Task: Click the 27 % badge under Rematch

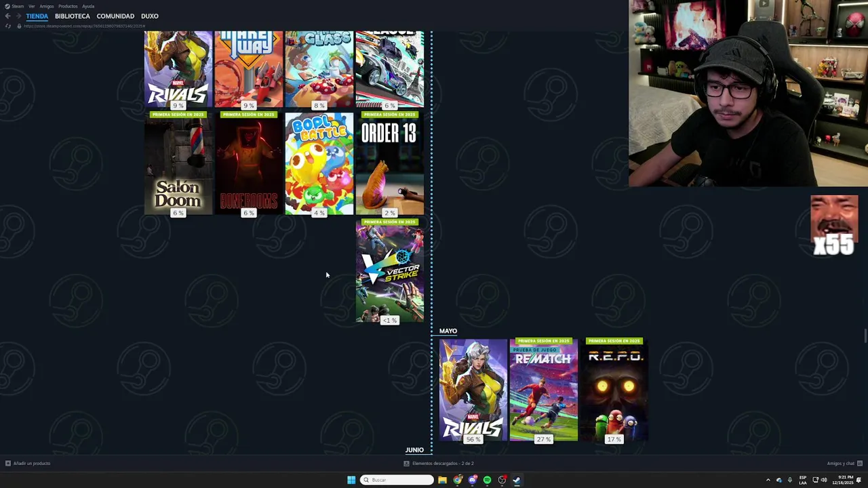Action: pos(544,439)
